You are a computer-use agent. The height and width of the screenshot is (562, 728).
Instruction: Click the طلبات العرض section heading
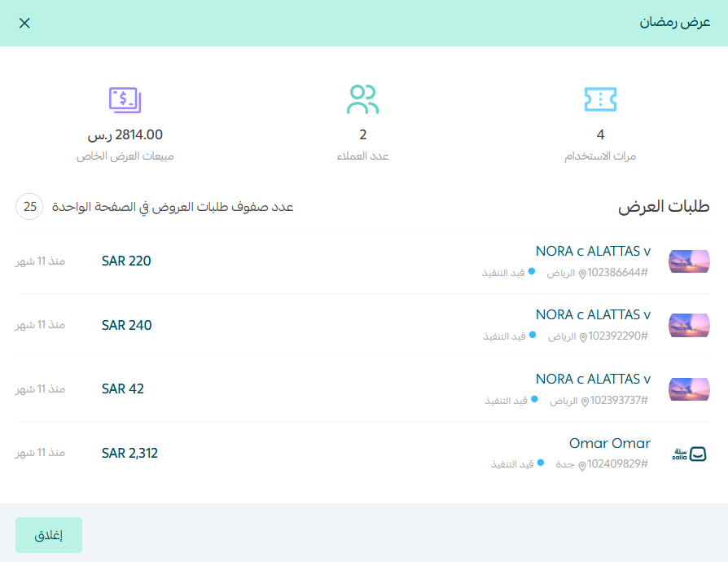pyautogui.click(x=664, y=207)
